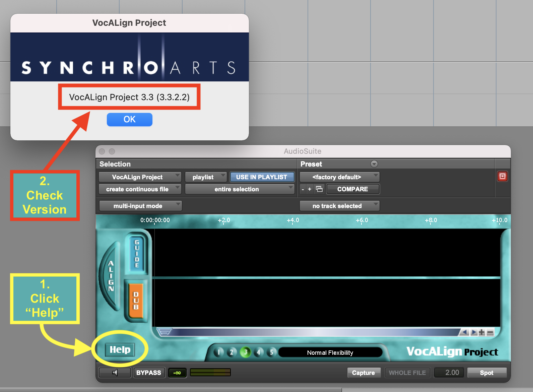533x392 pixels.
Task: Select flexibility preset 2
Action: [232, 352]
